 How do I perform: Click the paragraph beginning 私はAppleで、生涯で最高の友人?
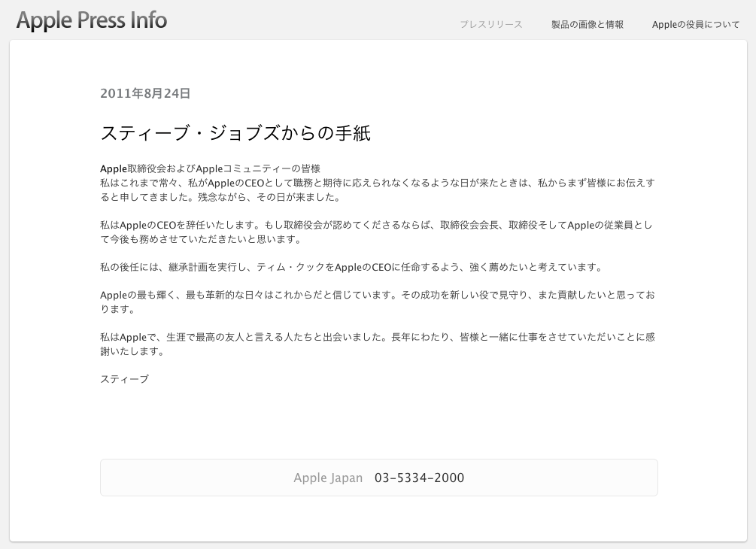point(378,344)
